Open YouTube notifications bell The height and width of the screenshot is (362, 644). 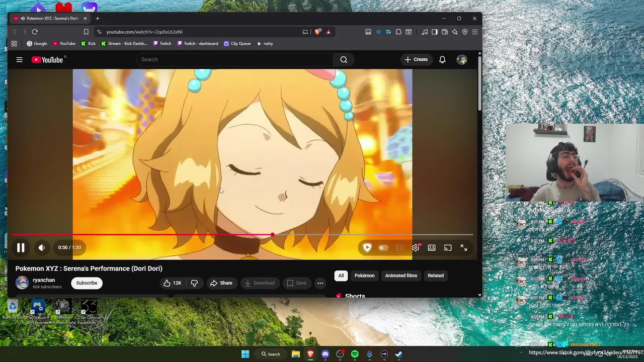(442, 59)
